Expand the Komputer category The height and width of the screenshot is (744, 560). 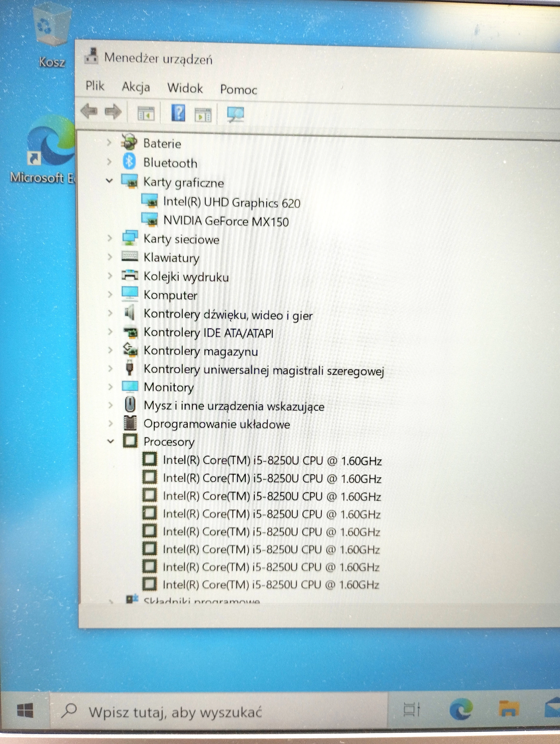point(110,294)
